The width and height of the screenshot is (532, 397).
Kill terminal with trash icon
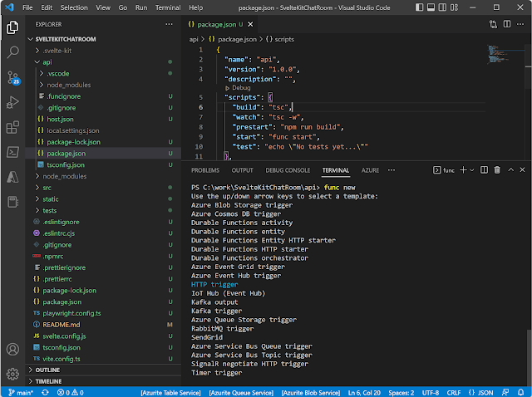click(497, 170)
